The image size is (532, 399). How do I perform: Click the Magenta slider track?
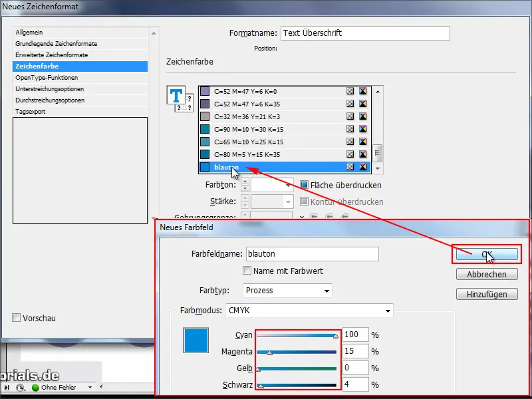point(297,352)
